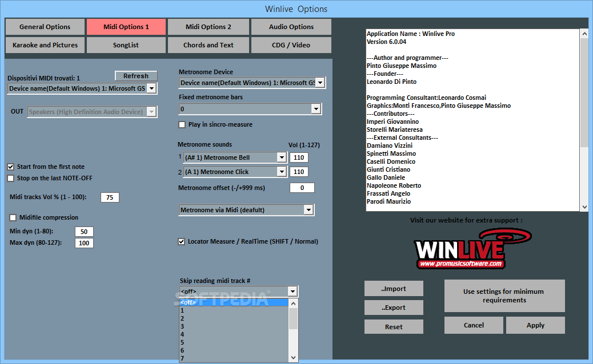Edit the Max dyn value field
Image resolution: width=593 pixels, height=364 pixels.
click(x=84, y=243)
